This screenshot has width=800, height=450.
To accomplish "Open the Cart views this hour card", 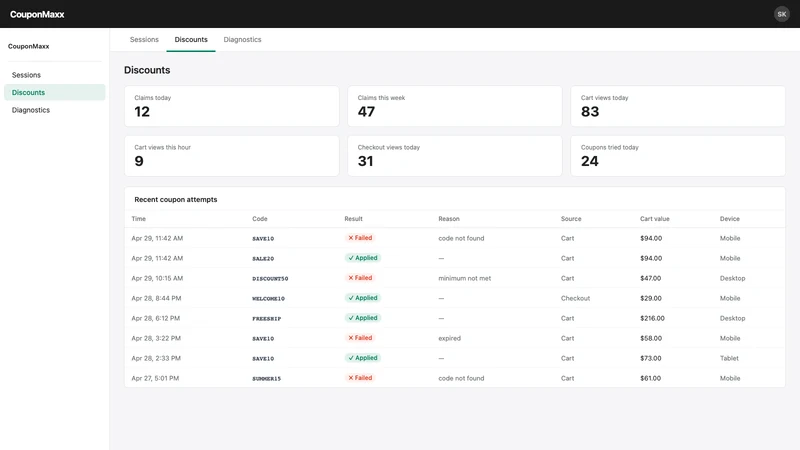I will pos(232,156).
